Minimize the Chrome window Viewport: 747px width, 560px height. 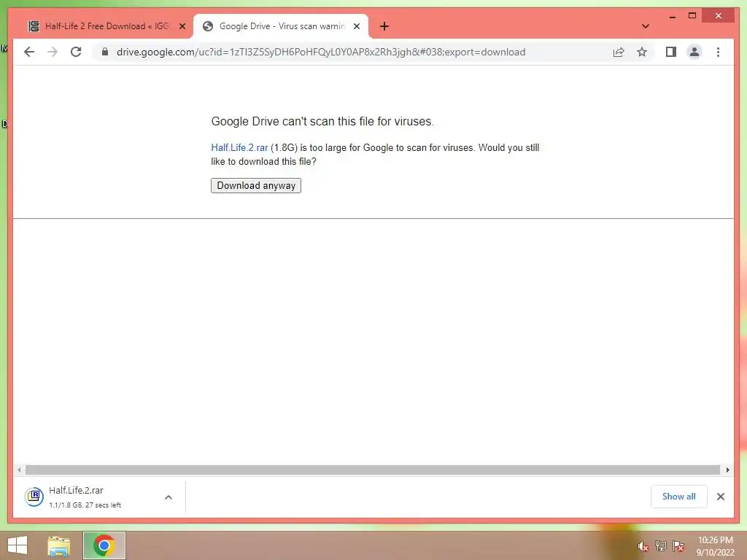(672, 16)
